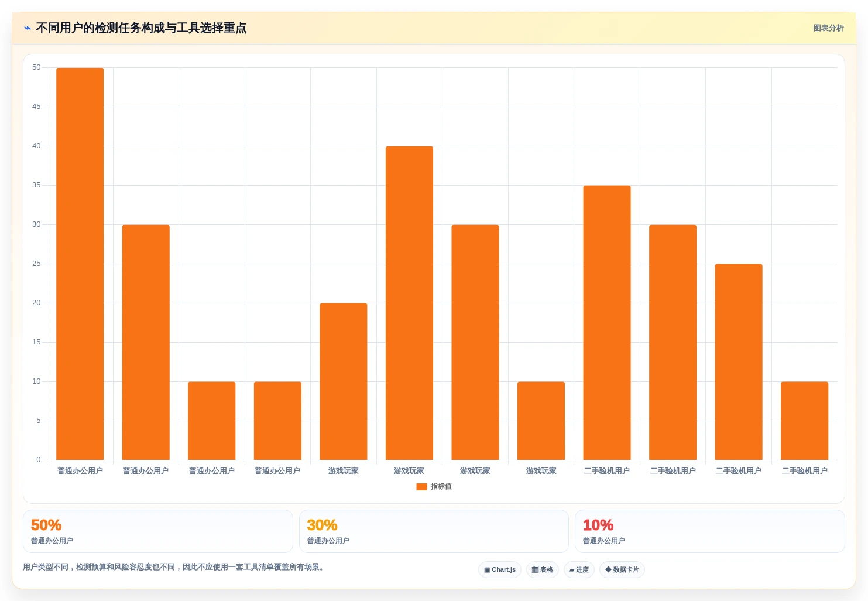Click the y-axis label 45
868x601 pixels.
36,107
